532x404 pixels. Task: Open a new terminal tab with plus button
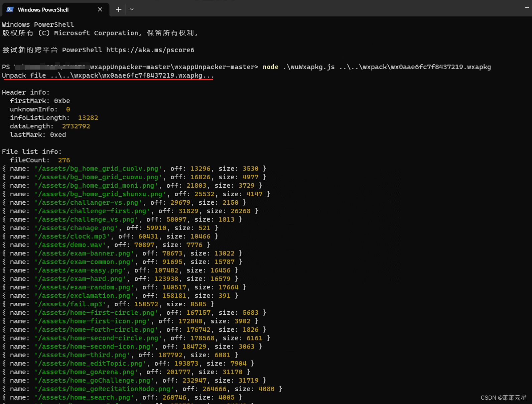pos(119,9)
